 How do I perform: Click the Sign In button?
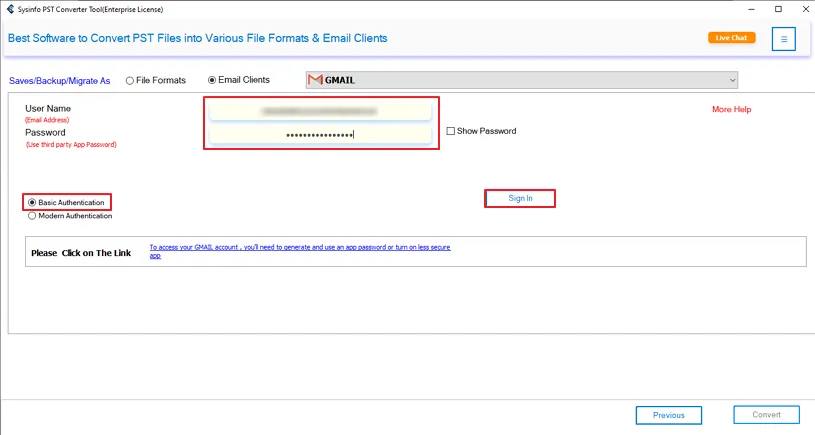pos(520,198)
